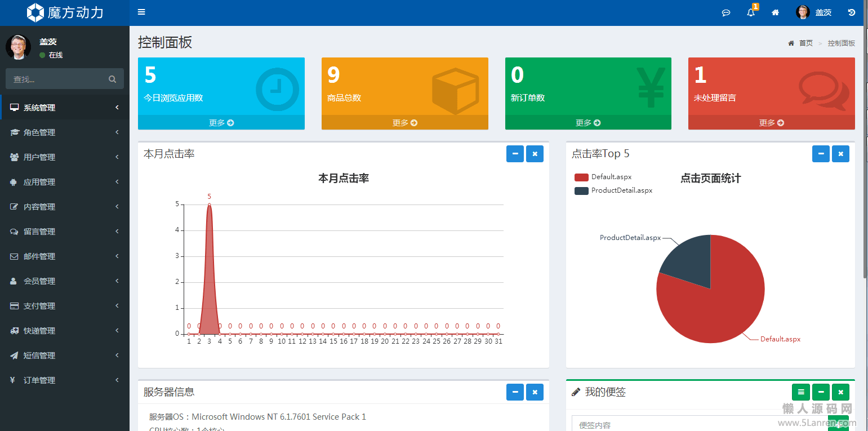This screenshot has height=431, width=868.
Task: Toggle Default.aspx legend entry in pie chart
Action: (603, 177)
